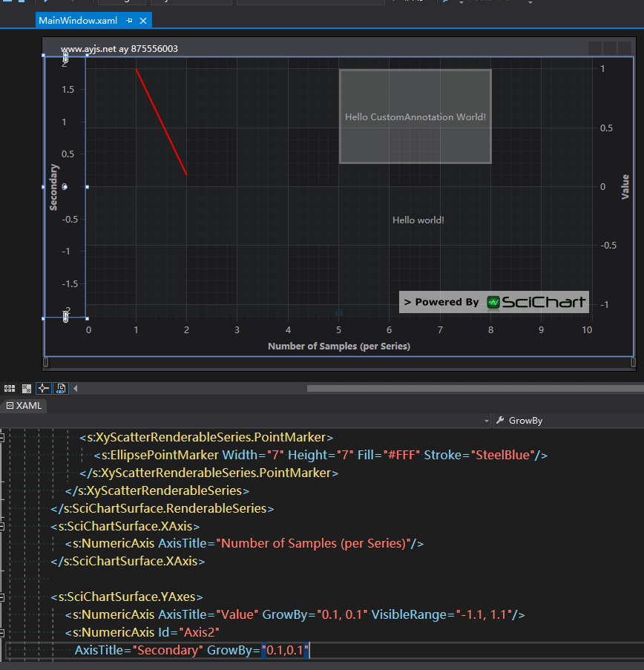This screenshot has width=644, height=670.
Task: Collapse the SciChartSurface.XAxis XAML node
Action: tap(3, 526)
